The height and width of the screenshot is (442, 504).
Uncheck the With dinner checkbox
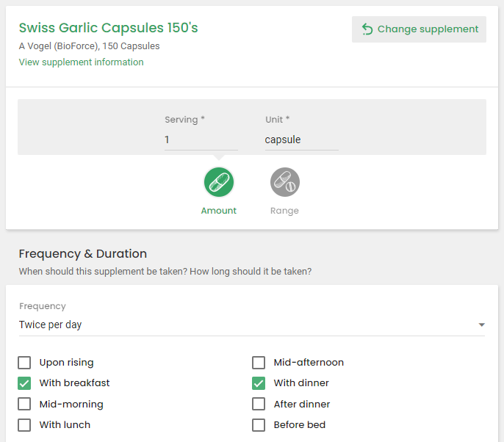[x=259, y=383]
